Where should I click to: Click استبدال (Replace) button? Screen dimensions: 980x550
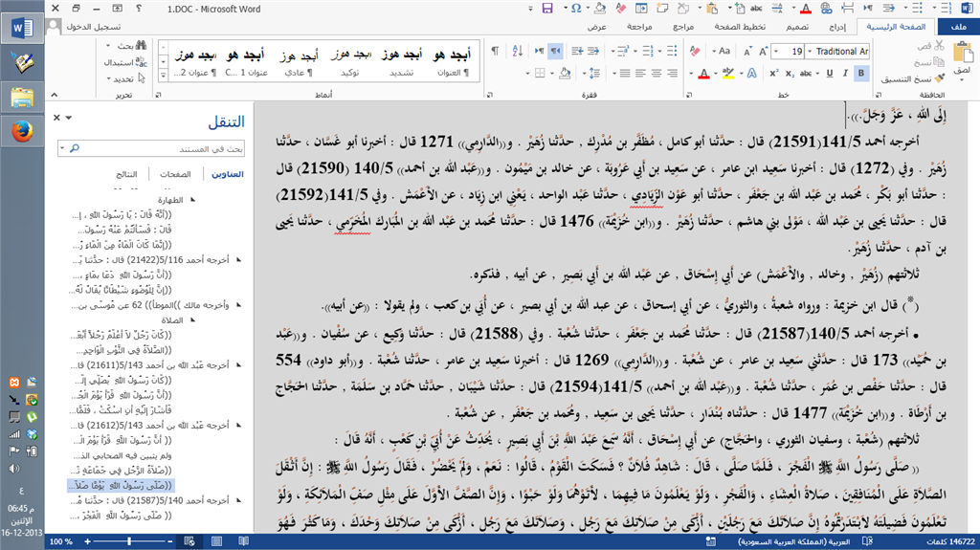tap(124, 62)
